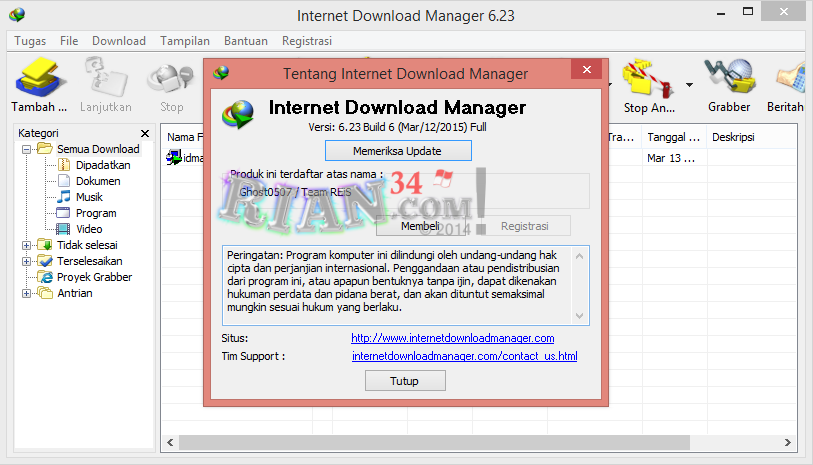Click the Stop All toolbar icon

point(648,79)
